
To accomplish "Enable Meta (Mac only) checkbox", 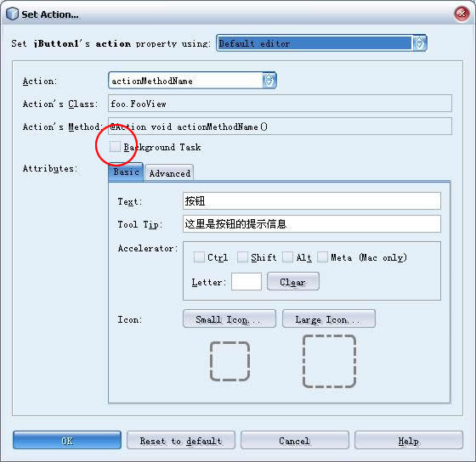I will [x=322, y=257].
